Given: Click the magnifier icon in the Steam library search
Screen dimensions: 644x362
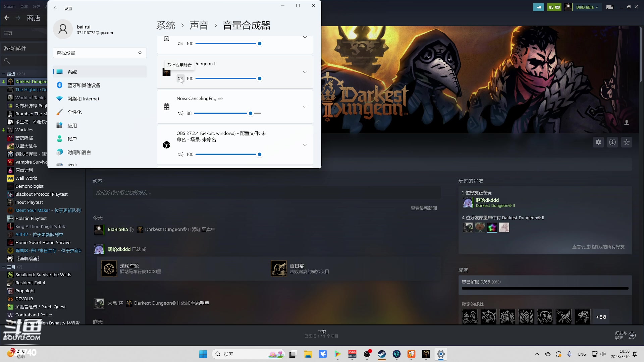Looking at the screenshot, I should point(7,61).
